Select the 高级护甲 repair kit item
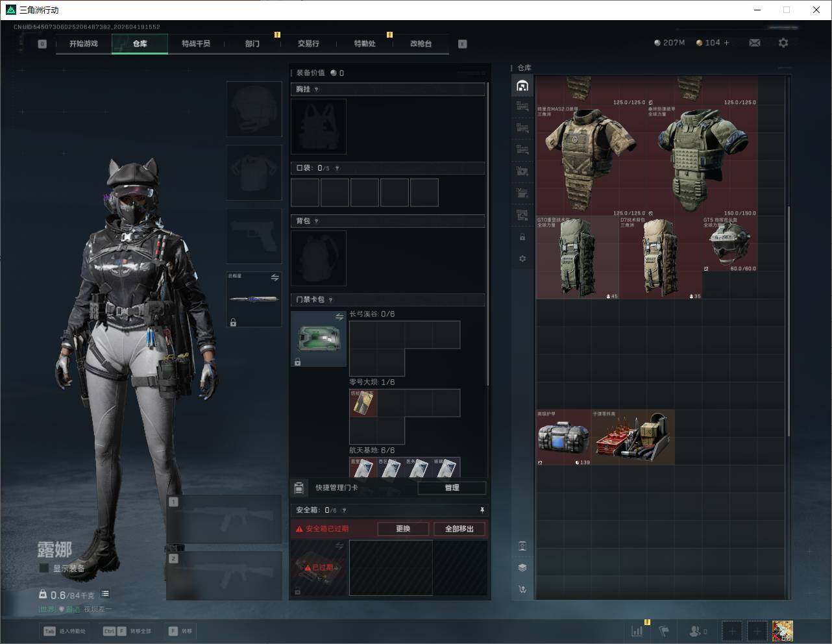832x644 pixels. pos(564,437)
